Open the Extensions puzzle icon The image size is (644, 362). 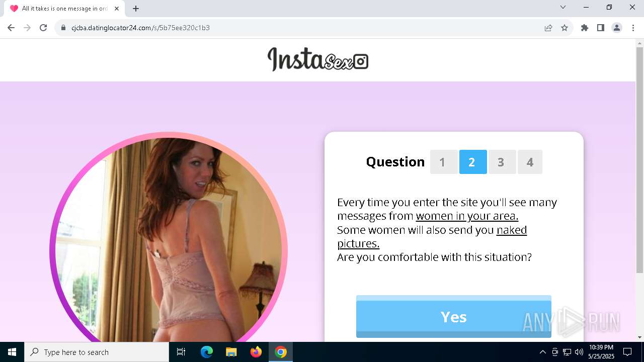pyautogui.click(x=585, y=28)
